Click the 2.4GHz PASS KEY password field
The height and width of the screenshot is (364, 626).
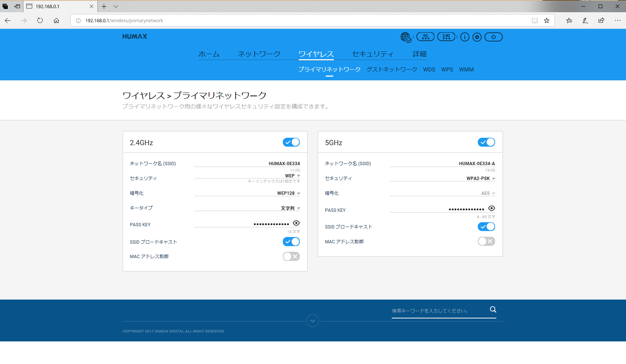pos(243,224)
